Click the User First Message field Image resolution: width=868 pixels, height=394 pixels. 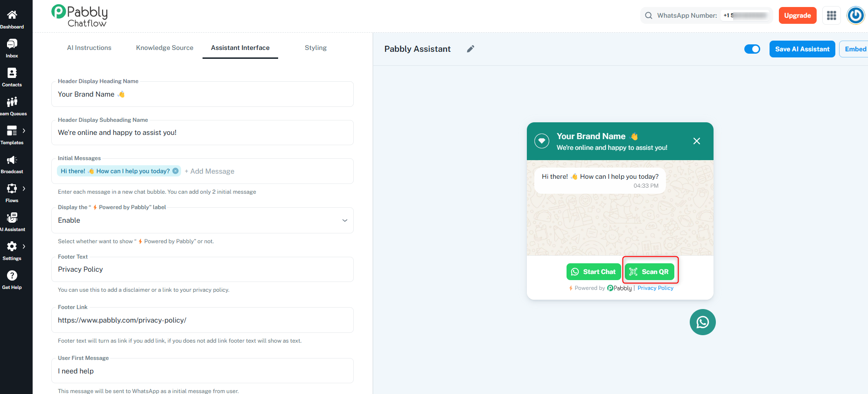click(x=203, y=371)
